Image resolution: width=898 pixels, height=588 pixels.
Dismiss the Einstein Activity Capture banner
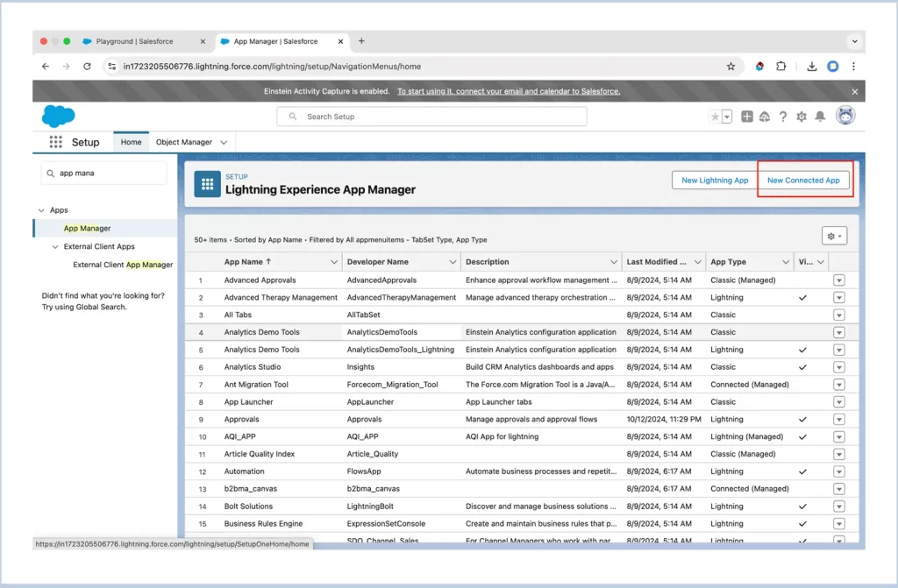coord(854,92)
